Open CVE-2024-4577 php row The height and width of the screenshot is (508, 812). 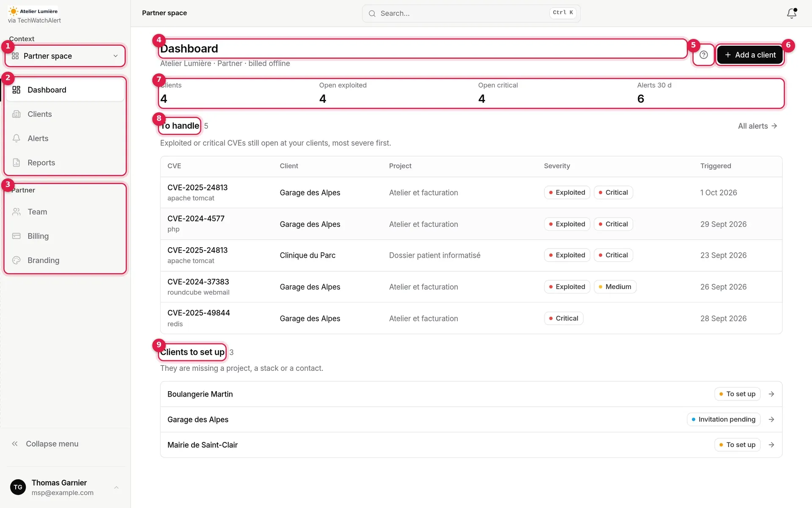[x=471, y=224]
